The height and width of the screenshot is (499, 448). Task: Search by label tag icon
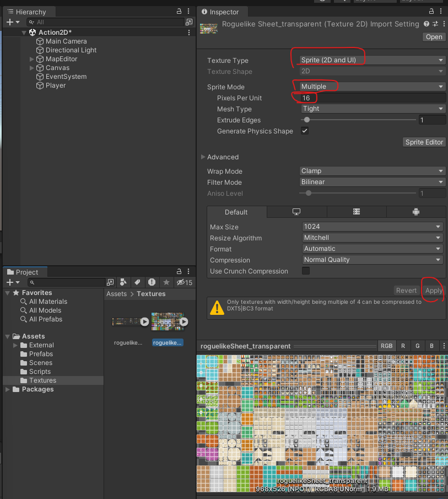137,282
